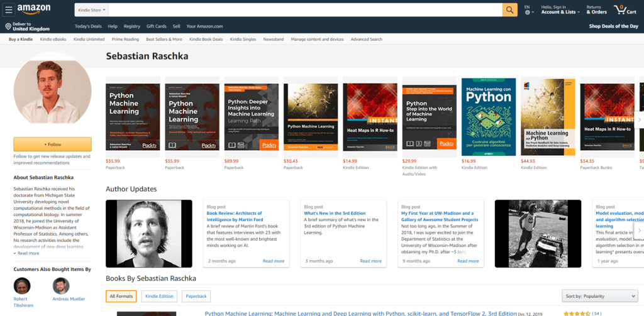
Task: Open the Python: Deeper Insights cover
Action: click(x=252, y=117)
